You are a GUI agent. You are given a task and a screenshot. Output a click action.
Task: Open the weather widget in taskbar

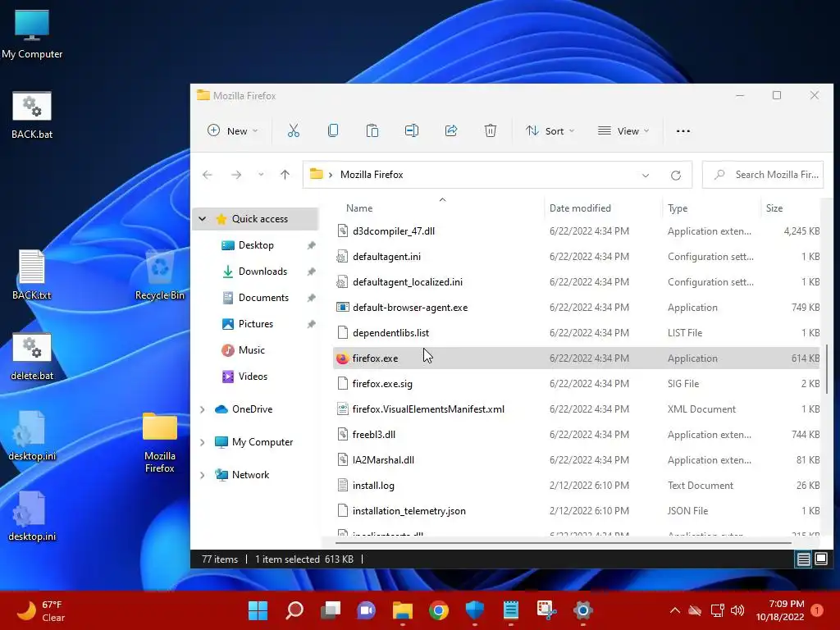(x=41, y=610)
